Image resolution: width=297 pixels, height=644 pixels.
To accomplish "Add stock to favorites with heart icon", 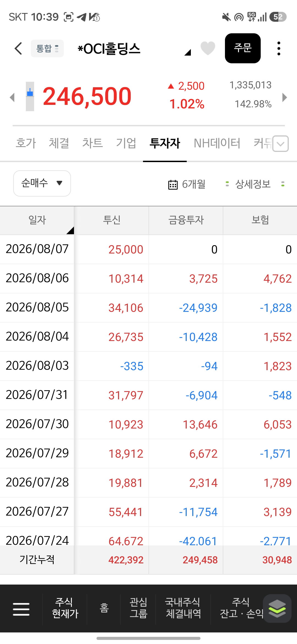I will tap(208, 48).
